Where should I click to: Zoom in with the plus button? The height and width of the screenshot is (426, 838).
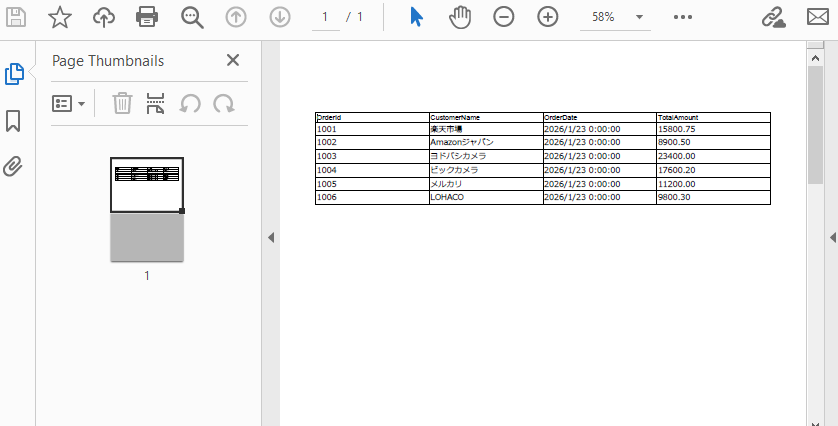click(547, 17)
